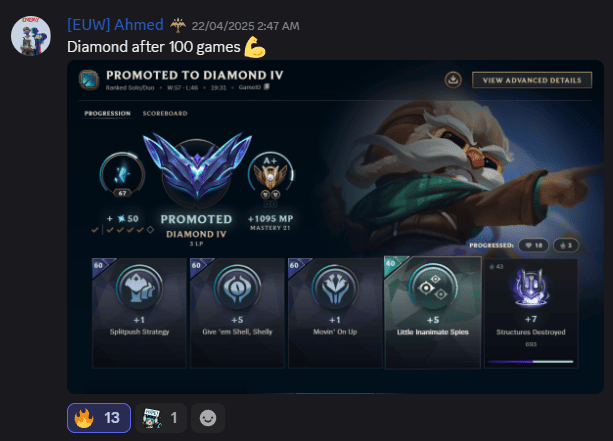Image resolution: width=613 pixels, height=441 pixels.
Task: Open View Advanced Details
Action: click(x=532, y=80)
